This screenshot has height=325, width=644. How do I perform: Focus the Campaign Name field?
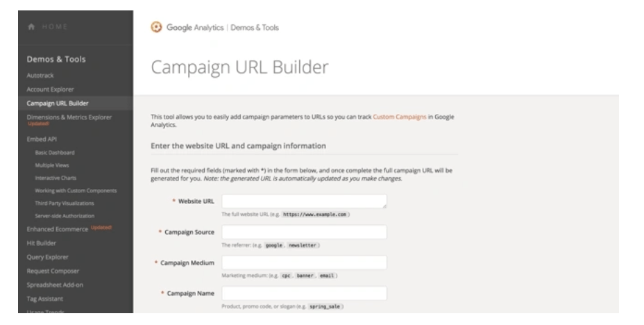(x=304, y=293)
